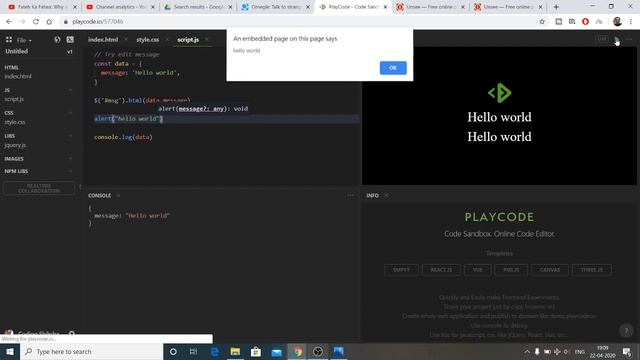The width and height of the screenshot is (640, 360).
Task: Add a package to NPM LIBS
Action: pyautogui.click(x=70, y=171)
